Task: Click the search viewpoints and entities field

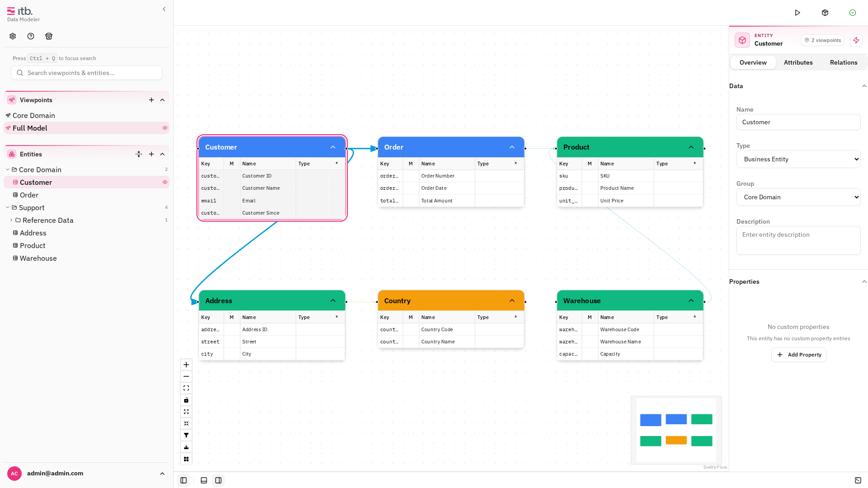Action: (87, 73)
